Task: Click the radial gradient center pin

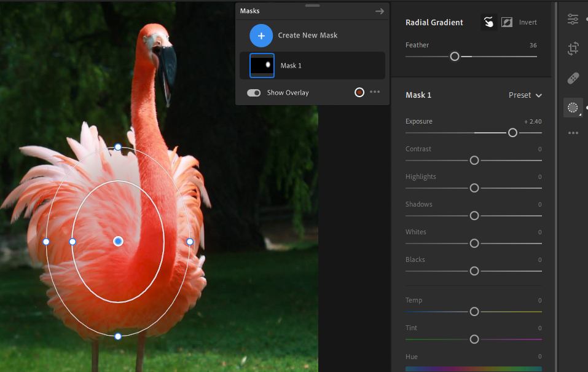Action: [x=118, y=242]
